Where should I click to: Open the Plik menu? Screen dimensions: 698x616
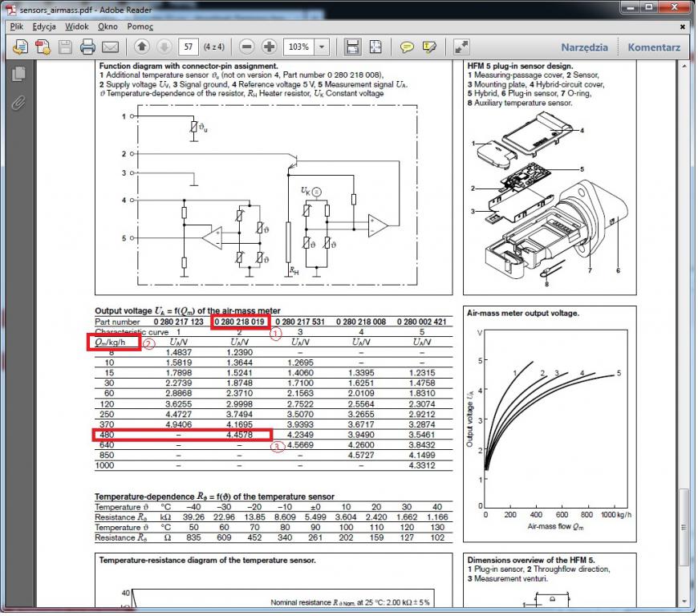click(x=16, y=26)
